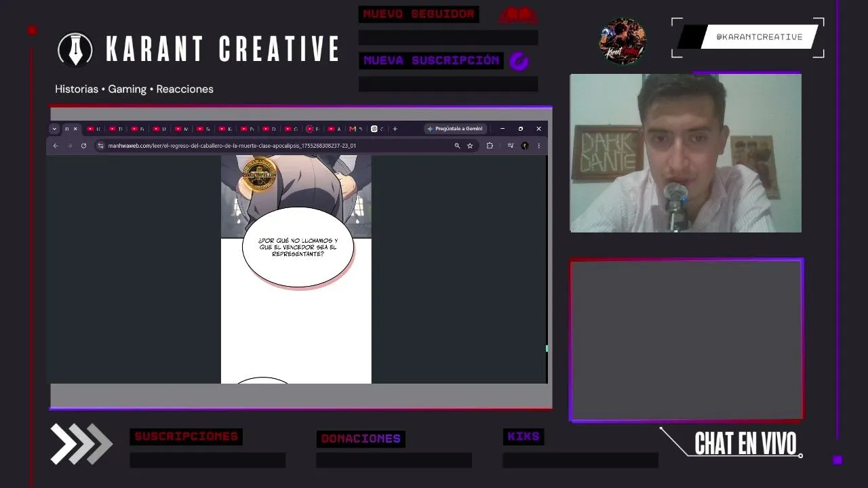Minimize the Chrome window
Viewport: 868px width, 488px height.
tap(502, 129)
